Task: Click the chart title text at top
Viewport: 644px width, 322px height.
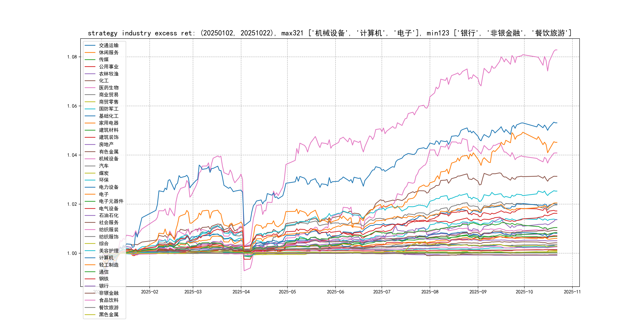Action: click(330, 33)
